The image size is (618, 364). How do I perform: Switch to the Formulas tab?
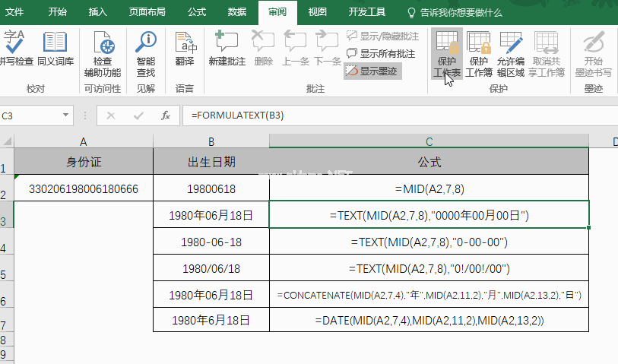tap(196, 12)
